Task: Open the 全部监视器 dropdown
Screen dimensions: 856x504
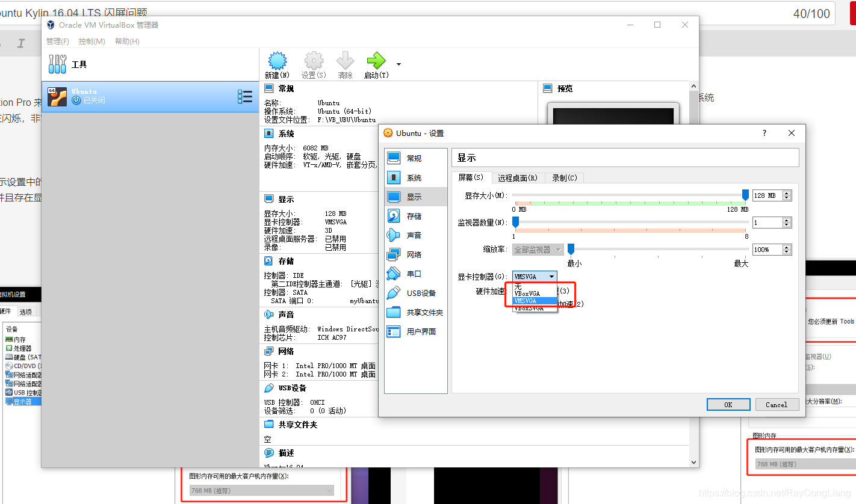Action: [538, 250]
